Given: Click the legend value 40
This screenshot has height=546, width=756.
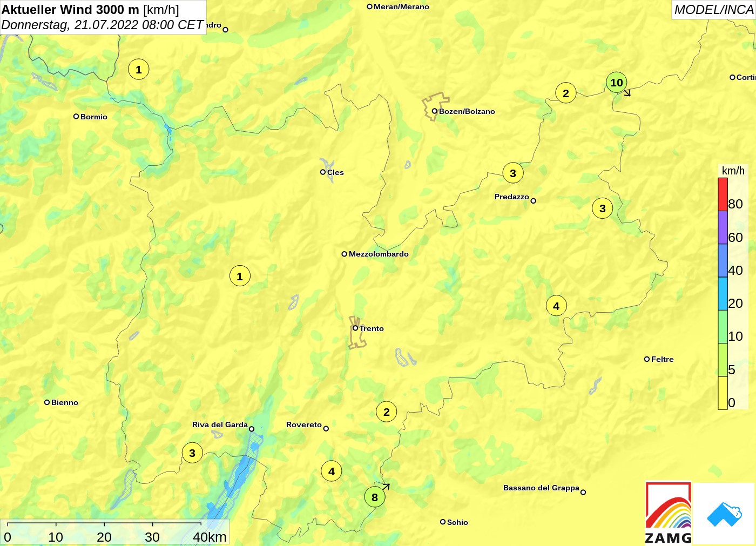Looking at the screenshot, I should click(735, 271).
